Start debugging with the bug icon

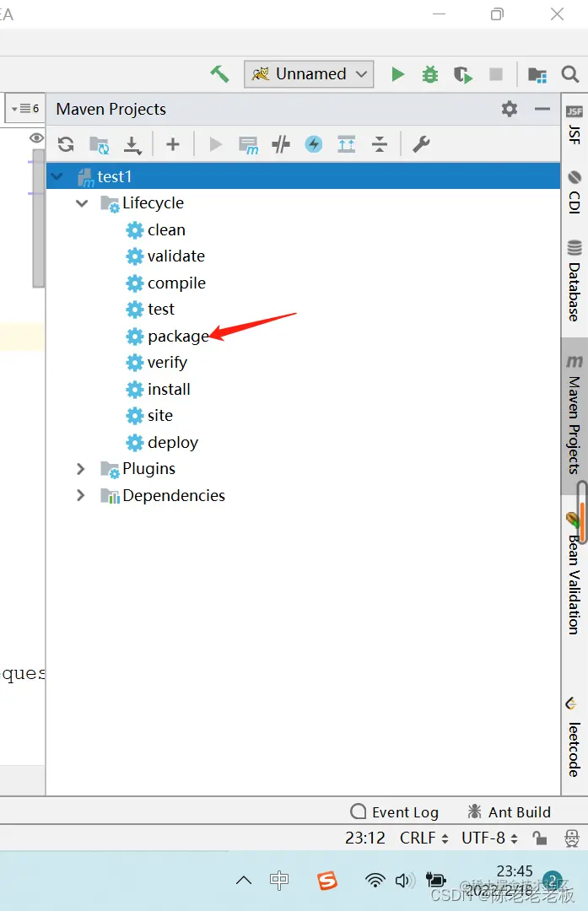click(430, 74)
